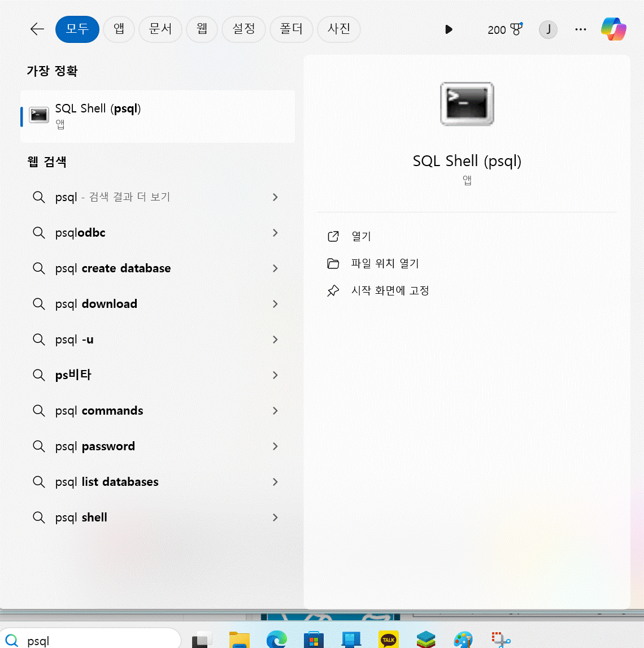Select the 모두 filter tab
The image size is (644, 648).
coord(77,29)
